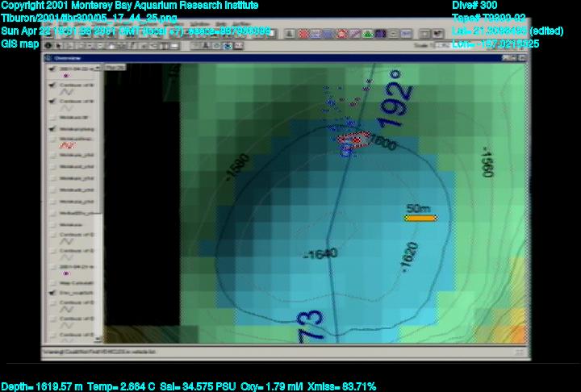This screenshot has width=581, height=392.
Task: Uncheck the topmost 2001-04-22 layer checkbox
Action: (x=52, y=68)
